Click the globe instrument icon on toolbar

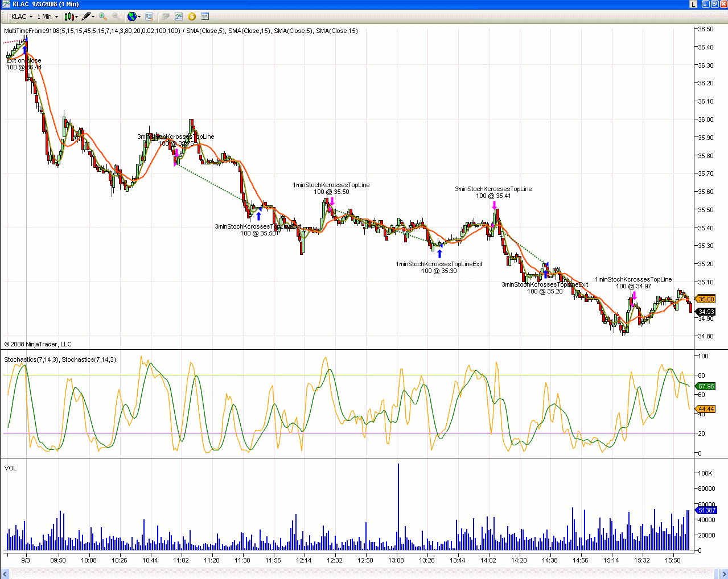[x=131, y=16]
